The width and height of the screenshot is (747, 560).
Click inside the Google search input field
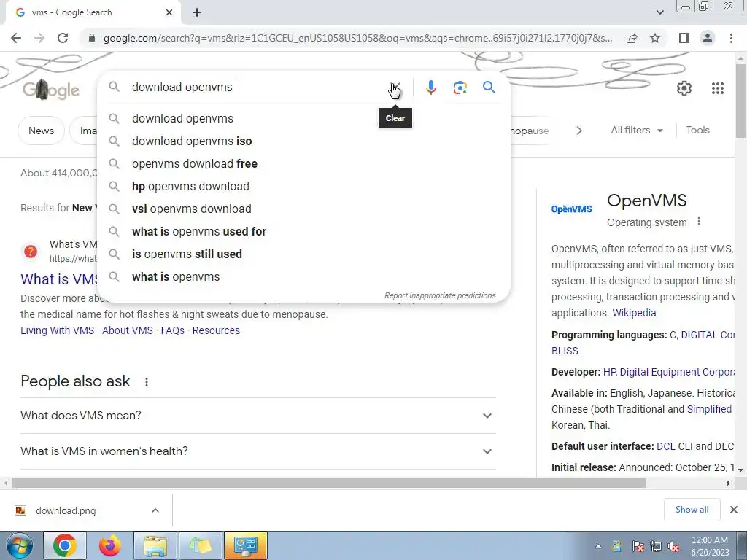(258, 87)
